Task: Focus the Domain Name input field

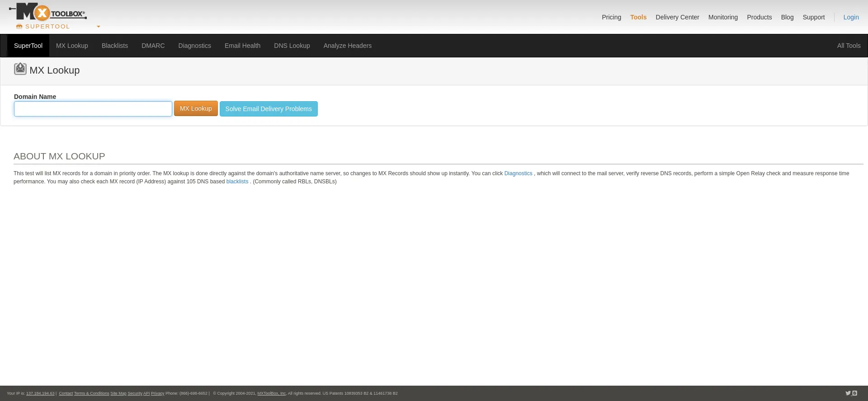Action: [93, 109]
